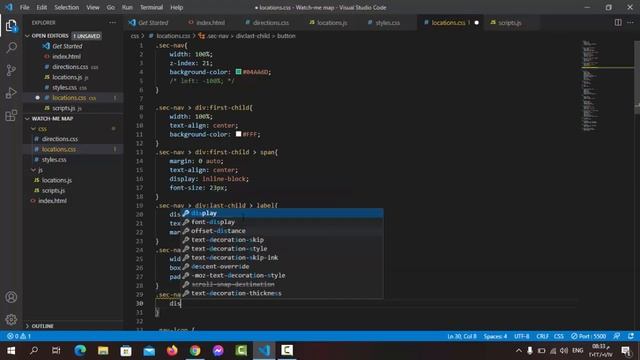Click the Live Server Port 5500 status
The image size is (640, 360).
coord(588,336)
